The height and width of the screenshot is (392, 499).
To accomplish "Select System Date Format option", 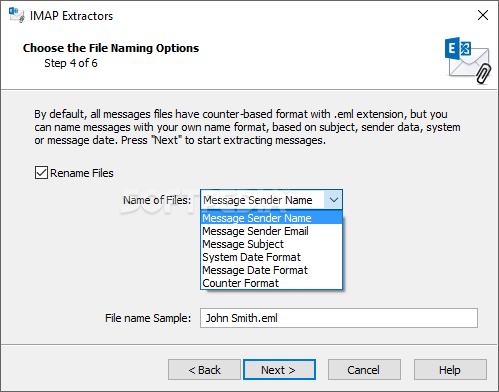I will 271,257.
